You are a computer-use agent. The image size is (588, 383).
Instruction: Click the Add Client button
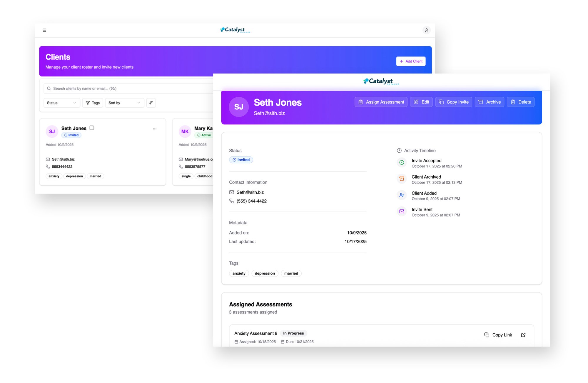[x=411, y=61]
